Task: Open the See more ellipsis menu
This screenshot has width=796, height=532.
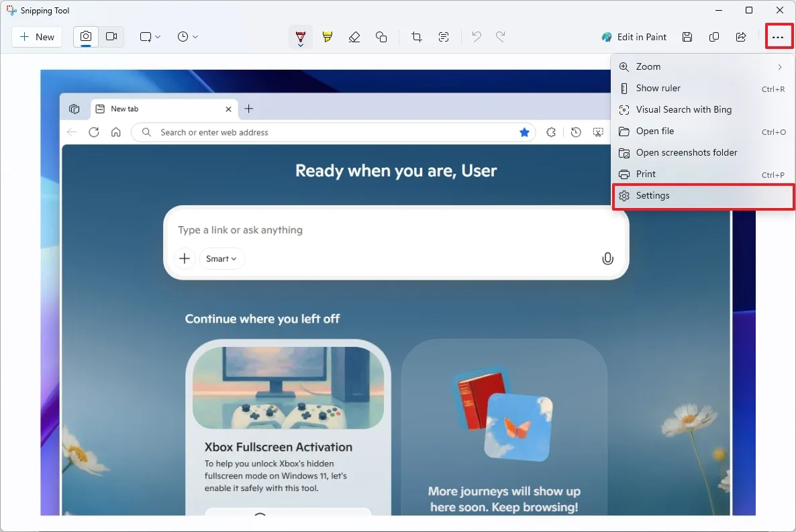Action: point(779,37)
